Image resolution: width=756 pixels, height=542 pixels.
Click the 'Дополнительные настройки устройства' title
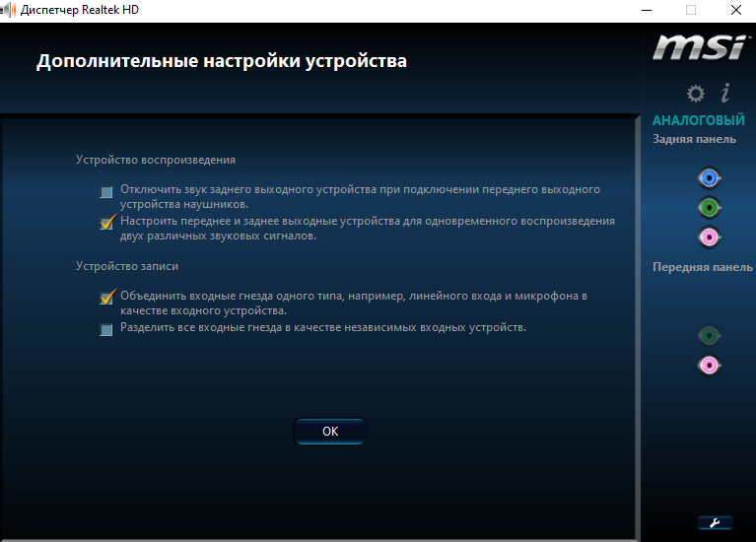pyautogui.click(x=222, y=61)
